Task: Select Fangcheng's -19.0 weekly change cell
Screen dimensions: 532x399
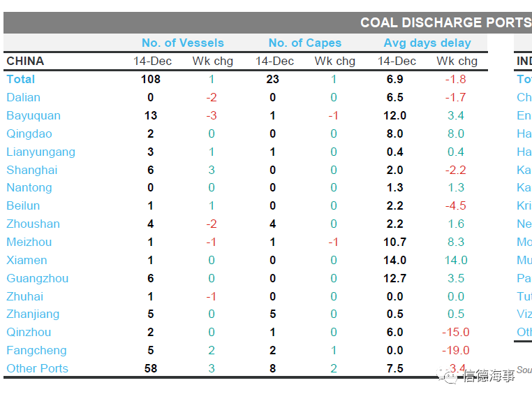Action: pyautogui.click(x=456, y=350)
